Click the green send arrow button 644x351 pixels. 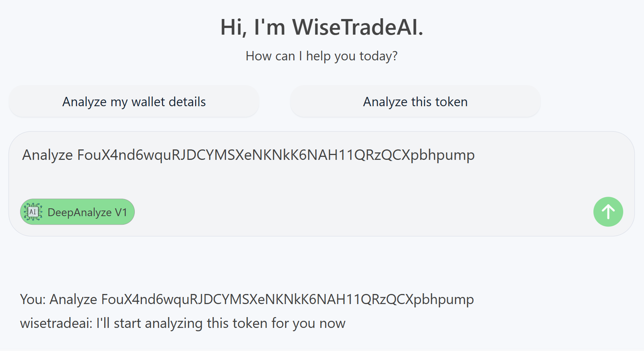coord(608,212)
